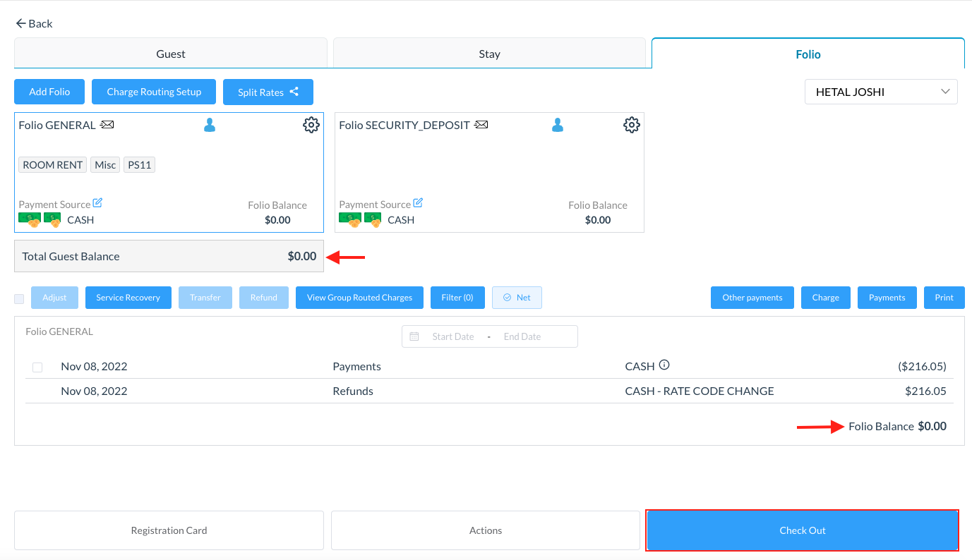Click the info icon next to CASH payment
The height and width of the screenshot is (560, 972).
664,365
